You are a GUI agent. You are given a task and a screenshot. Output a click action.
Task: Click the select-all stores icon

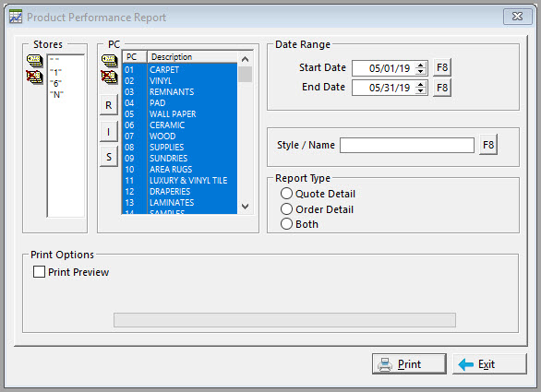[34, 61]
